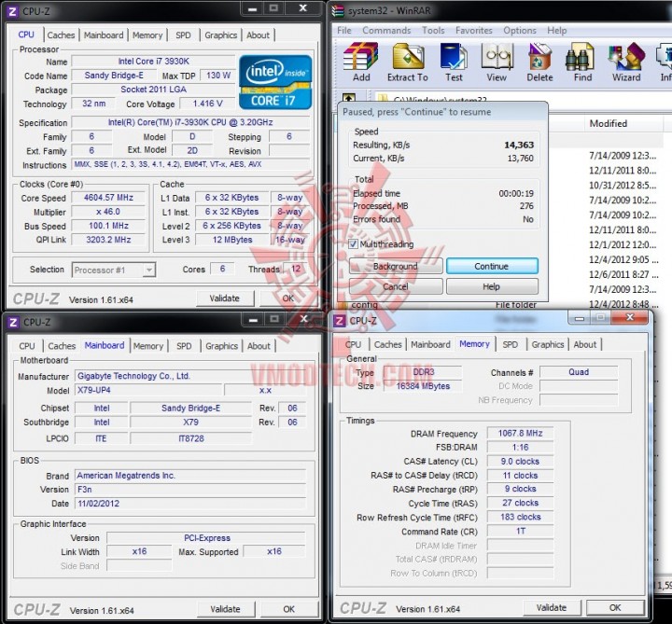672x624 pixels.
Task: Click the LPCIO chip IT8728 value
Action: [191, 438]
